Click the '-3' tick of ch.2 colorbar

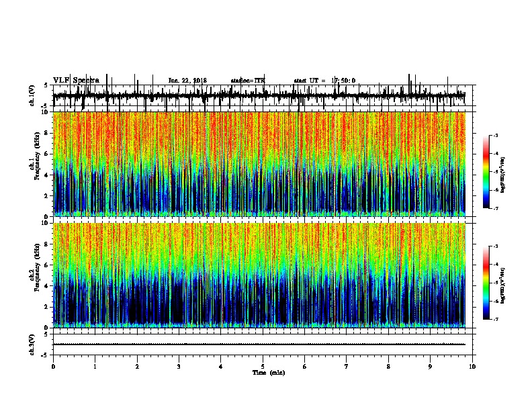(495, 246)
